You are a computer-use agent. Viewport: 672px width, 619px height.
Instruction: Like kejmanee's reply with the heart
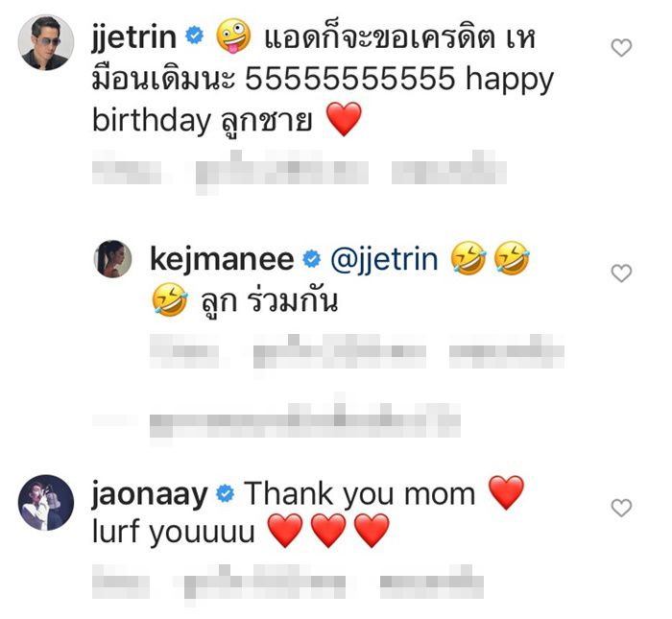coord(622,274)
